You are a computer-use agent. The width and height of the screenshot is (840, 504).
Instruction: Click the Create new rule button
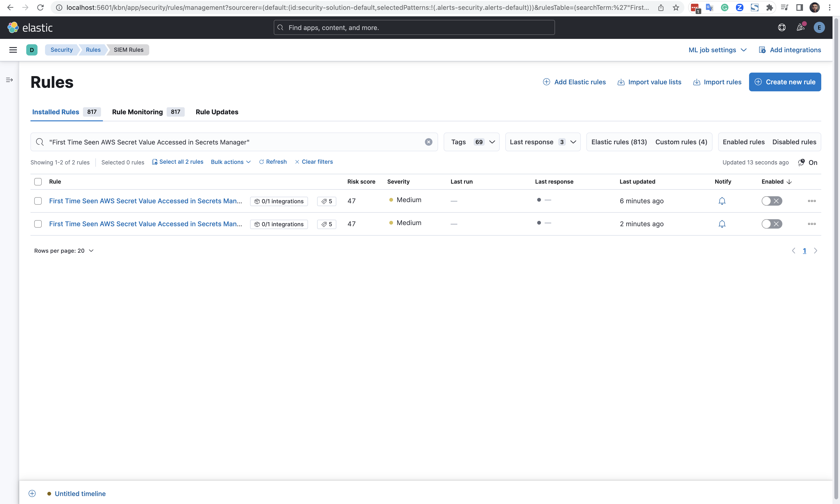point(785,82)
